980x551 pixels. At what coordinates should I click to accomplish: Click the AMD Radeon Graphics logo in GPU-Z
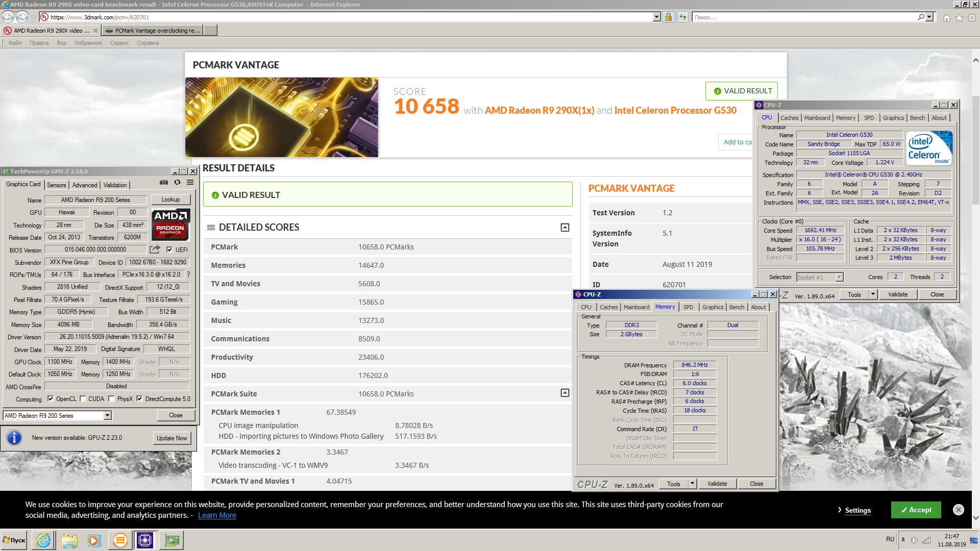coord(171,224)
